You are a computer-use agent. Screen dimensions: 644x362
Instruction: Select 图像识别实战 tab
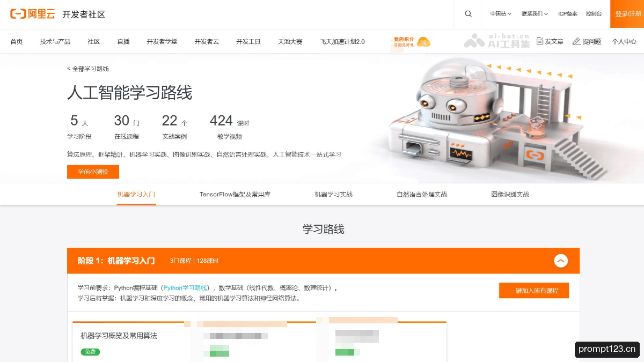(x=510, y=194)
